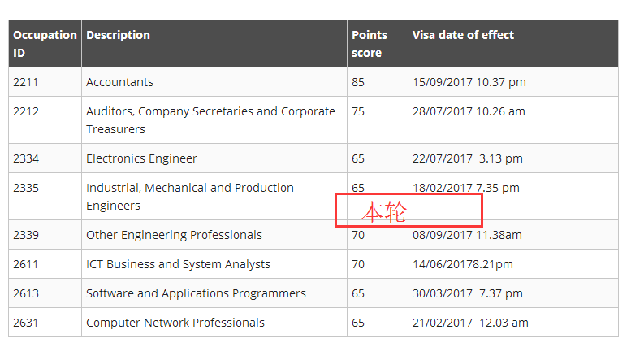This screenshot has width=644, height=356.
Task: Click the Points score column header
Action: coord(370,44)
